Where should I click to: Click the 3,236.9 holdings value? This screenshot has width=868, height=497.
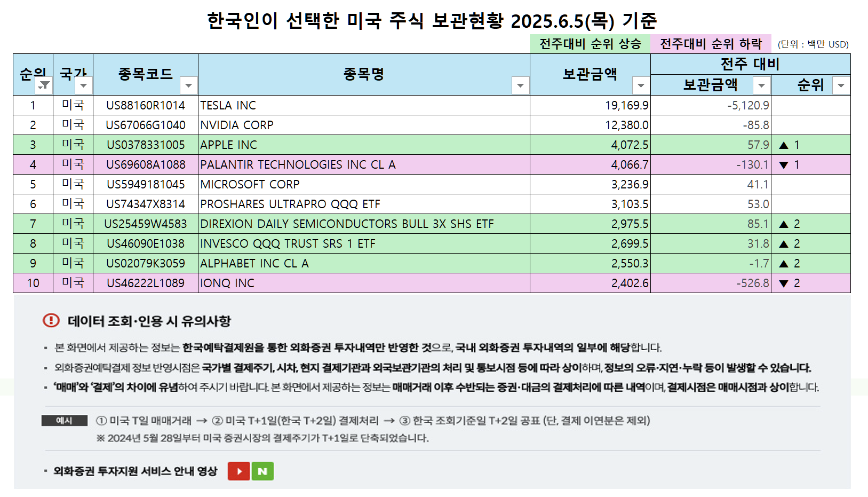pos(630,185)
